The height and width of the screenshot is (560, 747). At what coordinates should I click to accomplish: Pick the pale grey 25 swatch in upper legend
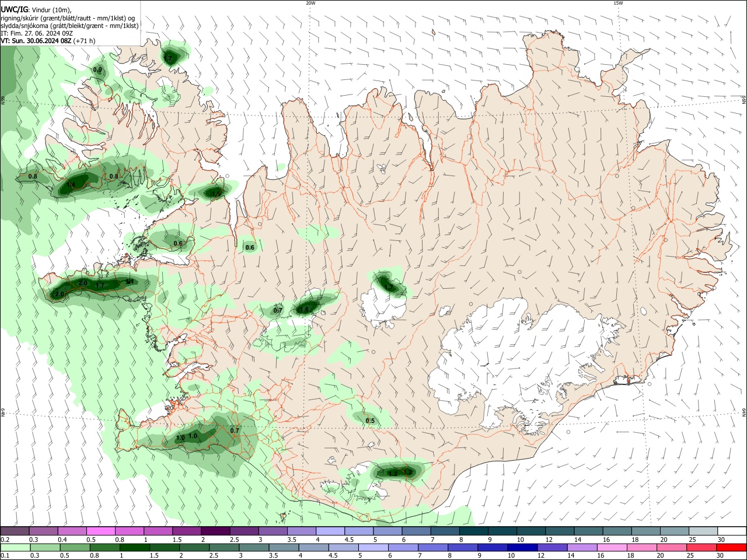704,531
